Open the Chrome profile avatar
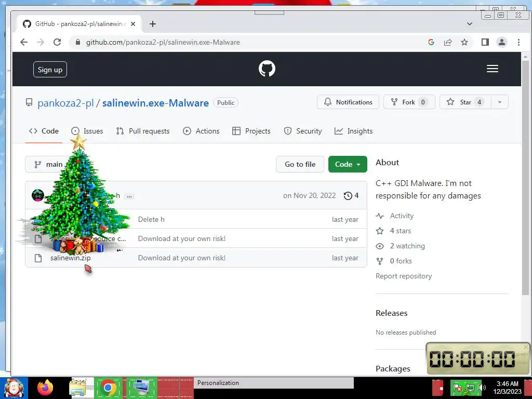Image resolution: width=532 pixels, height=399 pixels. (x=502, y=42)
